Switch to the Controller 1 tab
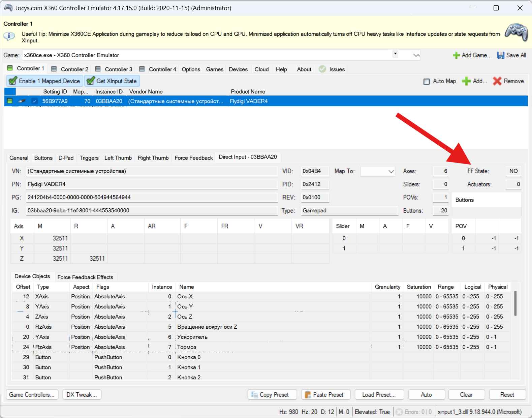This screenshot has width=532, height=418. (26, 68)
